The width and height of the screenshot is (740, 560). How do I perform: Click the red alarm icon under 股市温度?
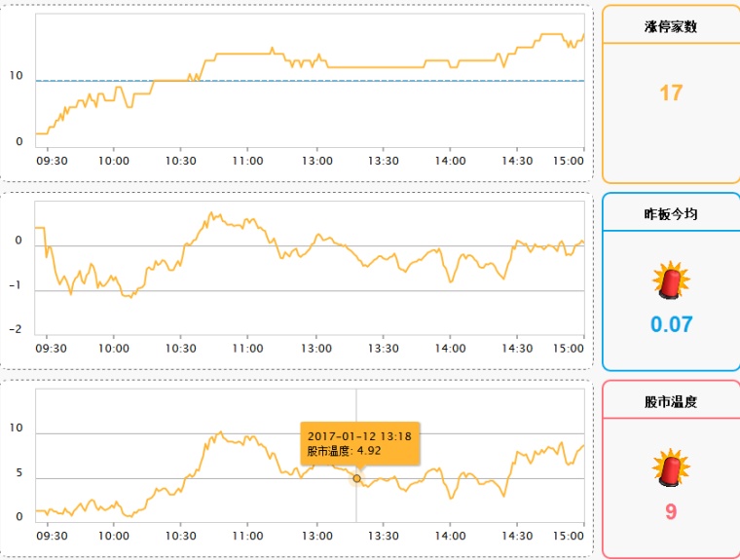pos(671,467)
